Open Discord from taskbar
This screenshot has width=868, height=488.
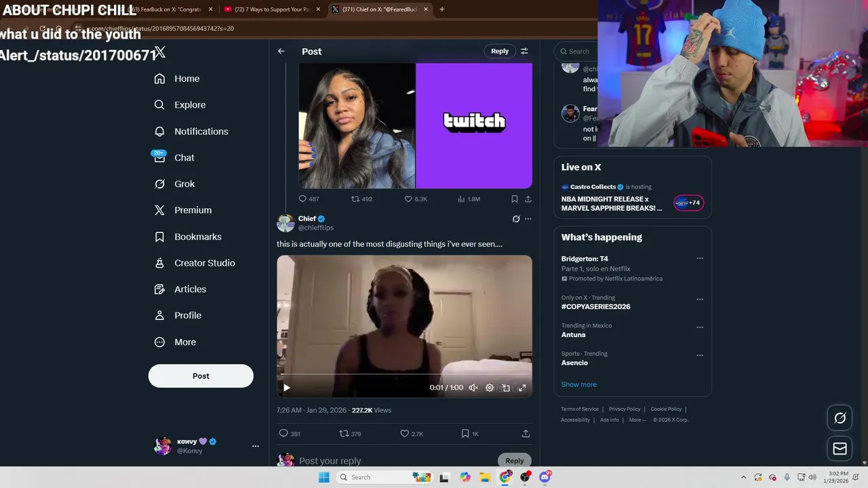point(545,477)
